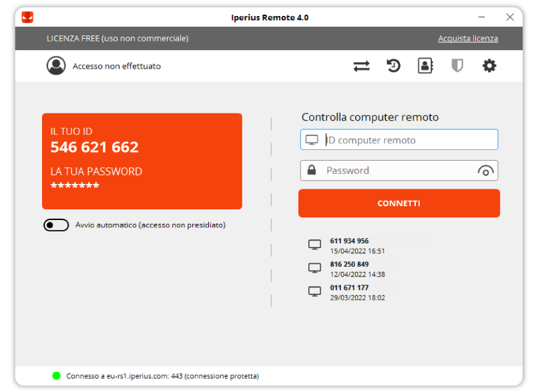Click the Iperius Remote logo icon
This screenshot has height=392, width=534.
tap(27, 17)
